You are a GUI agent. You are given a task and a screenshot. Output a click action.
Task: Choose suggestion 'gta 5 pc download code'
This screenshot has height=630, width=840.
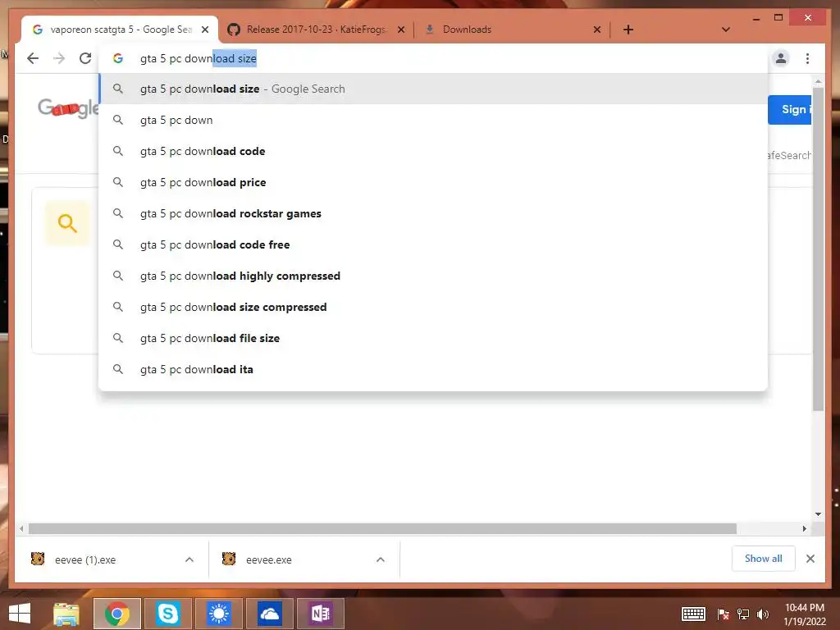(x=433, y=151)
